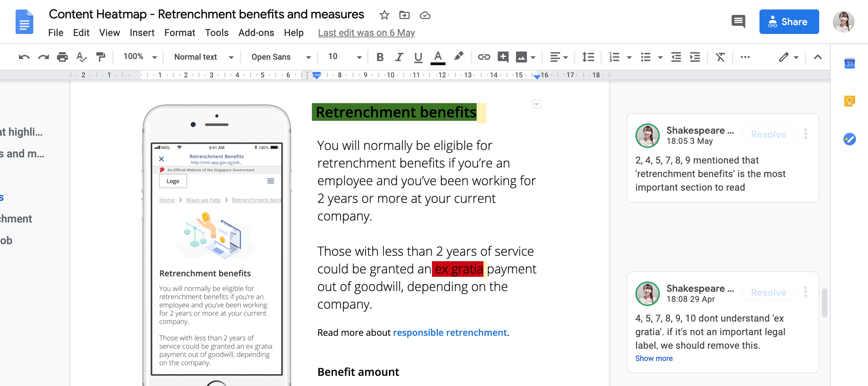The image size is (868, 386).
Task: Select the Paint format roller tool
Action: click(101, 57)
